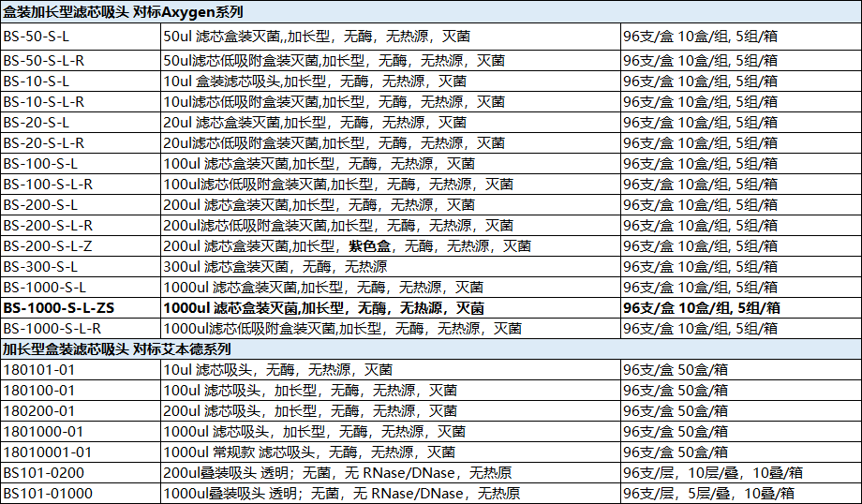Click packaging cell in 1801000-01 row

click(x=740, y=432)
